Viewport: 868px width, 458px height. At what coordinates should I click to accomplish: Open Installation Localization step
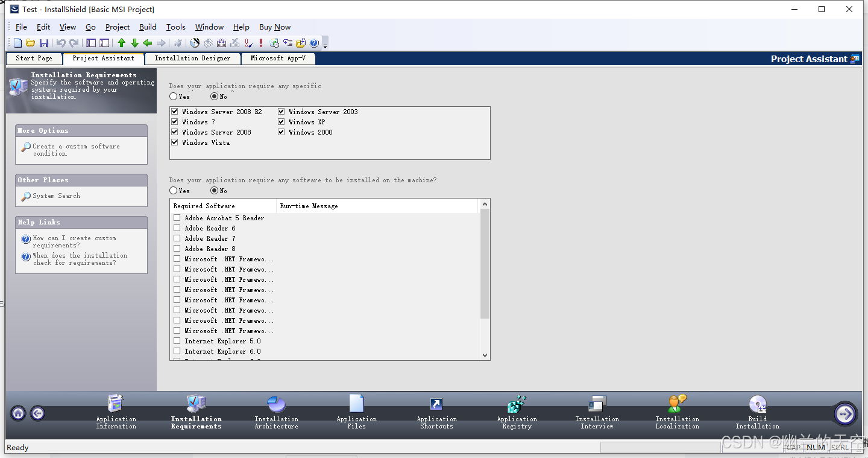[x=678, y=413]
